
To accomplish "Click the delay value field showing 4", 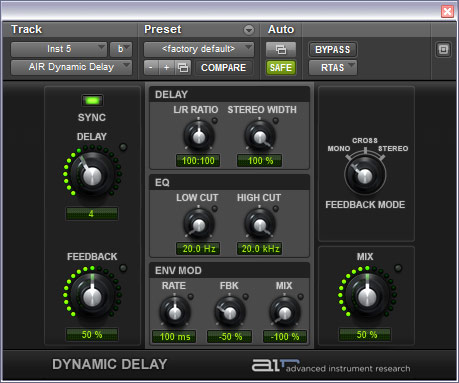I will pos(92,214).
